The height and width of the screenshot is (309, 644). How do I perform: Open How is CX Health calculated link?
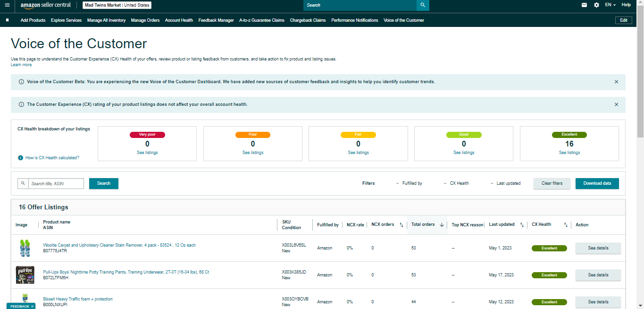52,158
